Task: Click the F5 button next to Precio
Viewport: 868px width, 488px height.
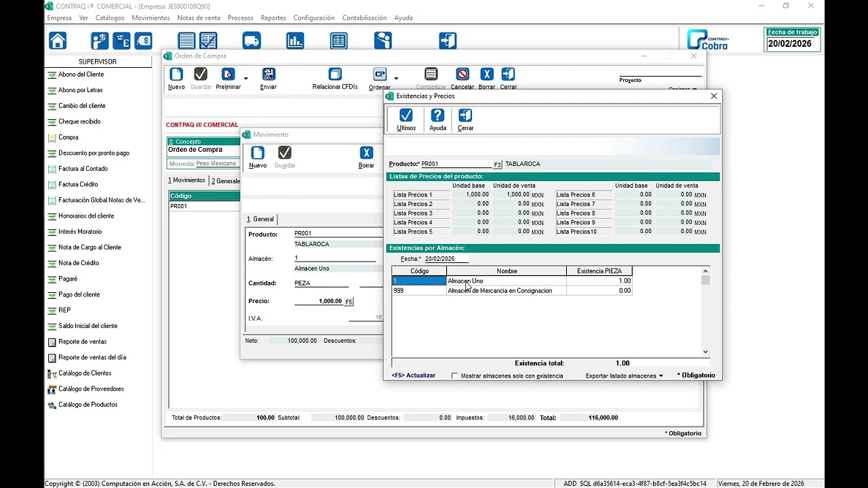Action: pyautogui.click(x=349, y=302)
